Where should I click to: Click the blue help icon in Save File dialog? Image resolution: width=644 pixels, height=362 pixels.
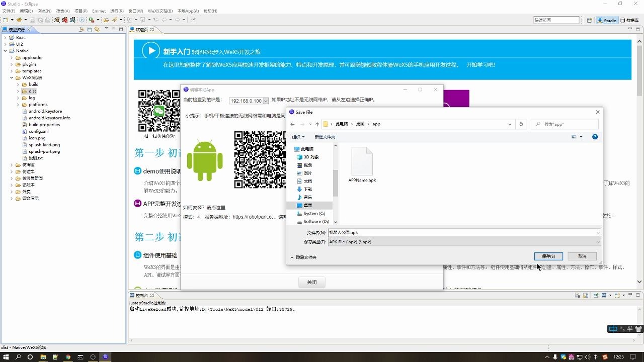595,137
